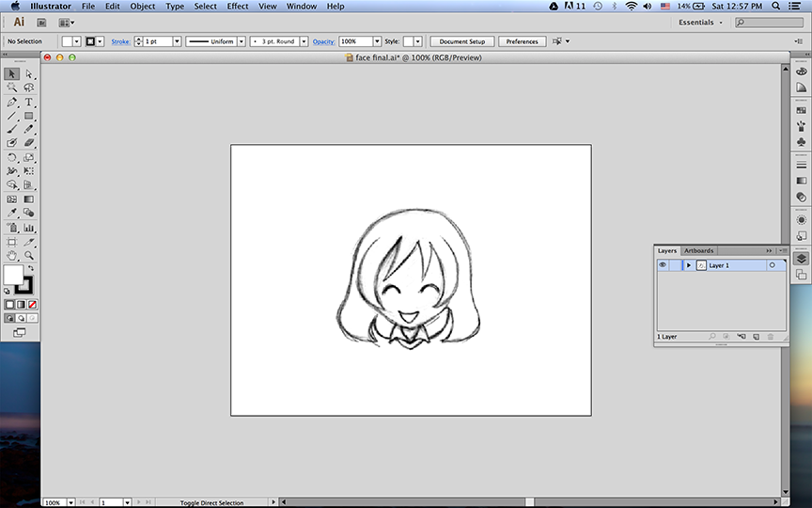This screenshot has height=508, width=812.
Task: Select the Hand tool
Action: (12, 255)
